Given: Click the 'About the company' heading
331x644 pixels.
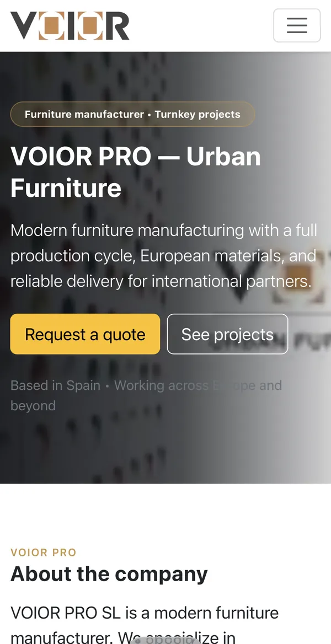Looking at the screenshot, I should pyautogui.click(x=109, y=574).
